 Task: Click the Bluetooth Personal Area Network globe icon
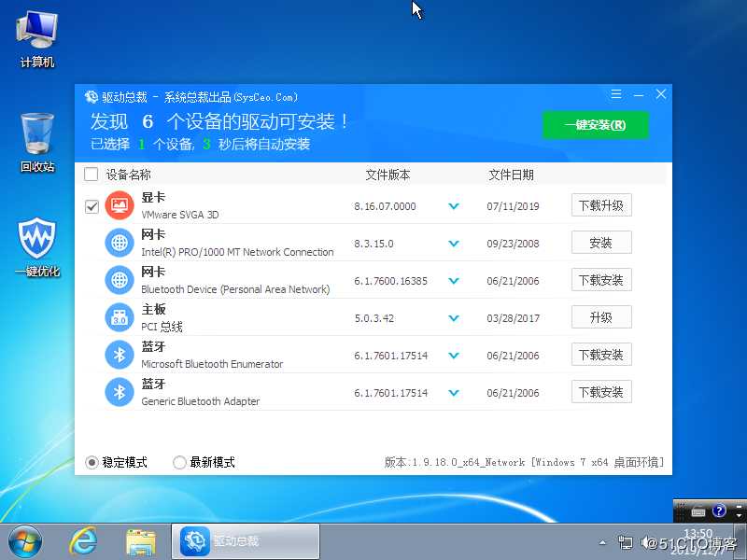(120, 280)
